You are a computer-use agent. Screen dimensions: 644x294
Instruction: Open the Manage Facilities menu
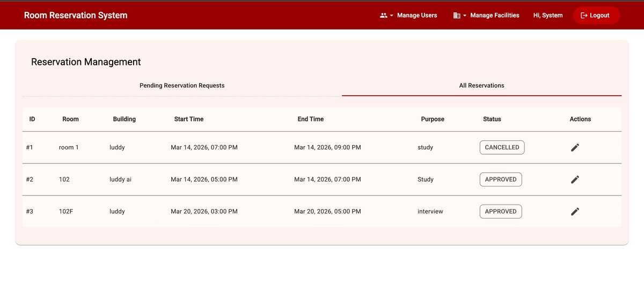pyautogui.click(x=494, y=16)
